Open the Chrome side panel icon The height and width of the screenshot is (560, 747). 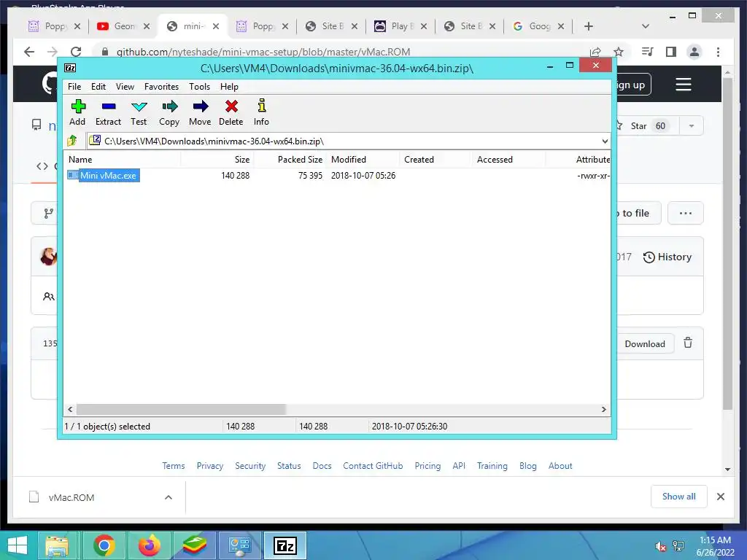671,52
